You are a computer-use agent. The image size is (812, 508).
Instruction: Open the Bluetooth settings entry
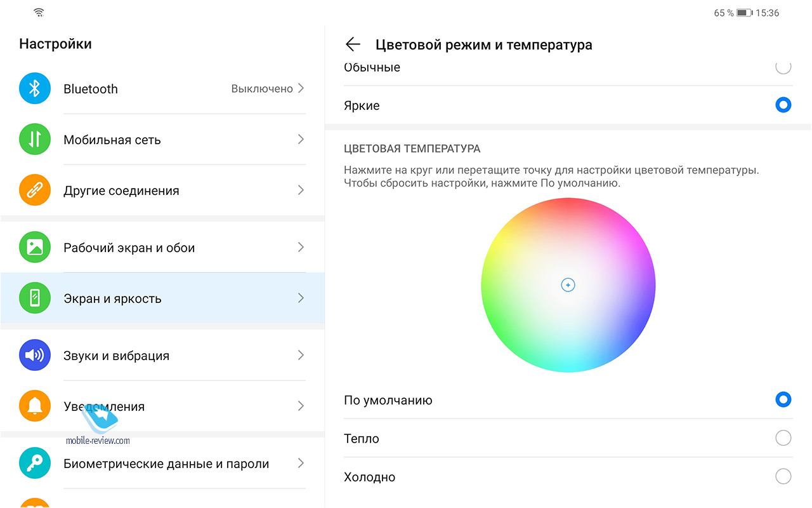click(x=162, y=88)
